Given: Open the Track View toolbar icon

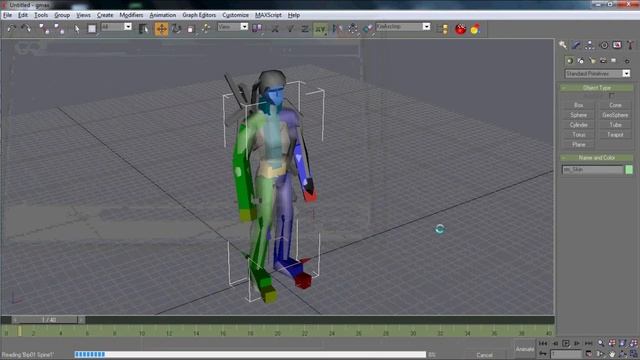Looking at the screenshot, I should [x=442, y=29].
